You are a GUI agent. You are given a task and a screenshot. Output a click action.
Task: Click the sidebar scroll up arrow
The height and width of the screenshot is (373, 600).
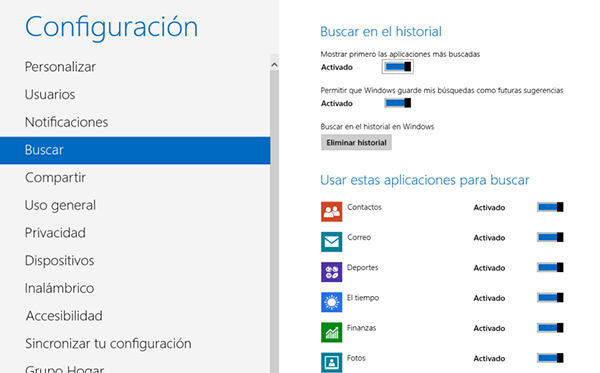click(x=274, y=65)
